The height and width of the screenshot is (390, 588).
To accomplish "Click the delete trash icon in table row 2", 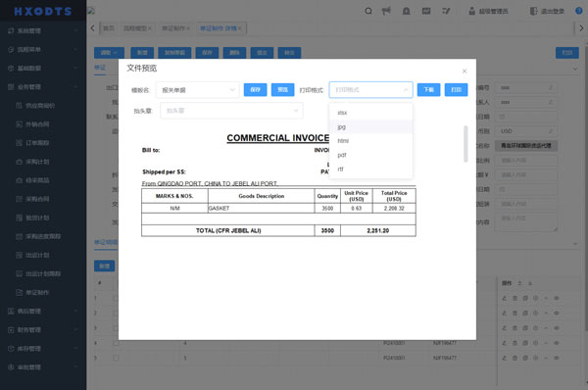I will tap(514, 313).
